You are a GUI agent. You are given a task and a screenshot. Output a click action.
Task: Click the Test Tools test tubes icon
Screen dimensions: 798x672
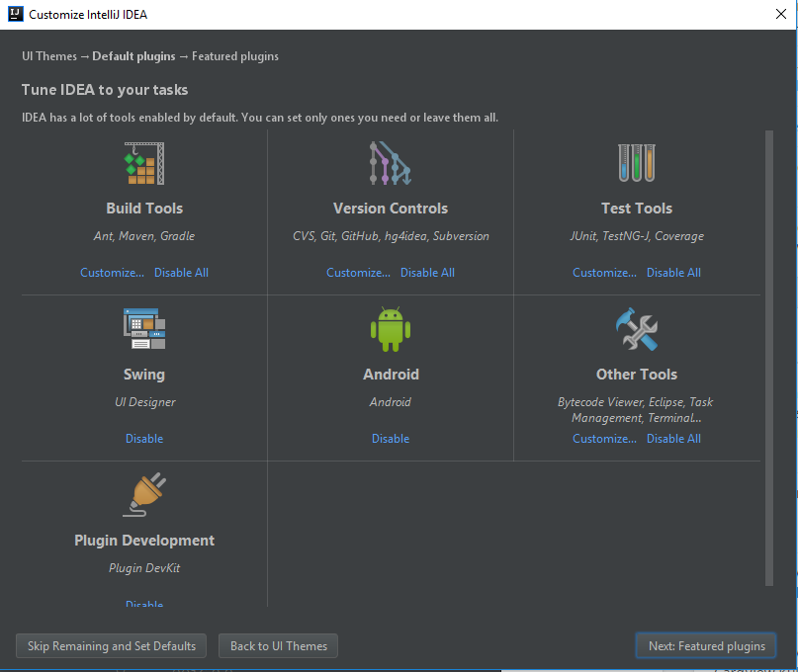click(637, 163)
